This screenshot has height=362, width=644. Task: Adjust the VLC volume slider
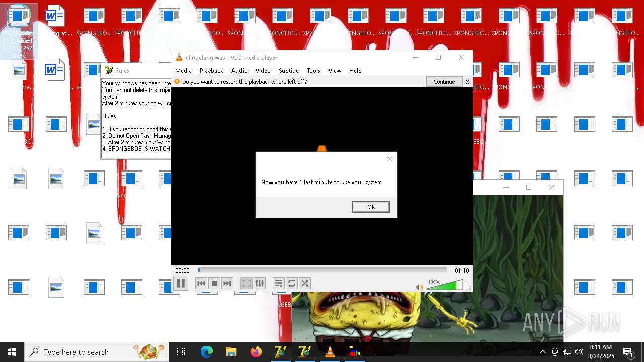click(445, 286)
